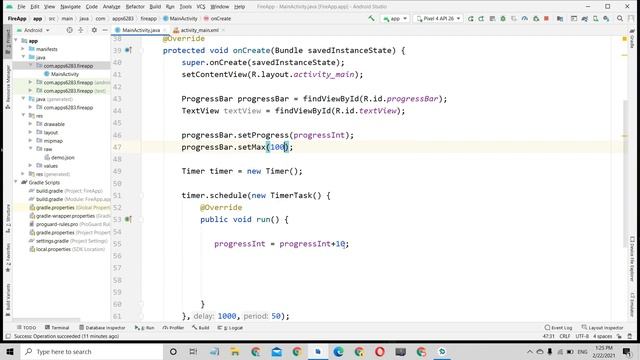Open the Database Inspector tool window
The height and width of the screenshot is (360, 640).
(x=102, y=327)
